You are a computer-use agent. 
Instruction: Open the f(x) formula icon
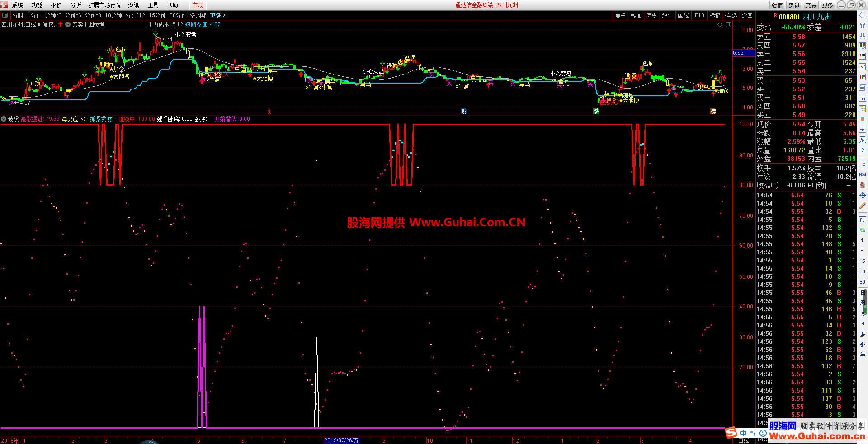[x=863, y=140]
